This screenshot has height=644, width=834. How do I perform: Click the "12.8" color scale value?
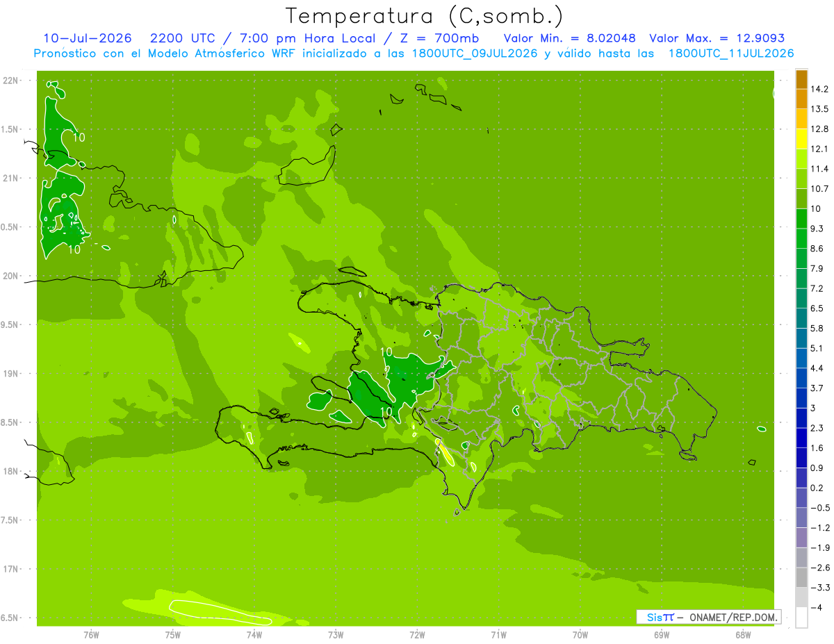(x=820, y=129)
